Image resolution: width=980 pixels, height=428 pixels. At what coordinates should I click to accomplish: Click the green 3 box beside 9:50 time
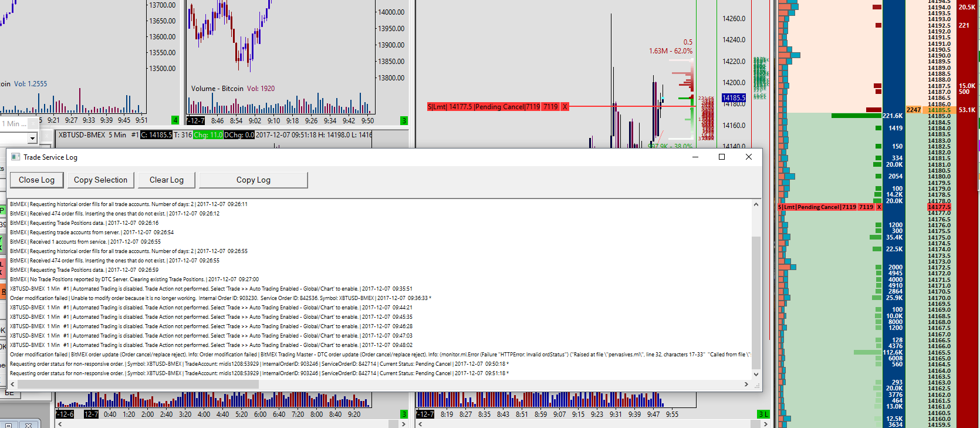pyautogui.click(x=404, y=120)
